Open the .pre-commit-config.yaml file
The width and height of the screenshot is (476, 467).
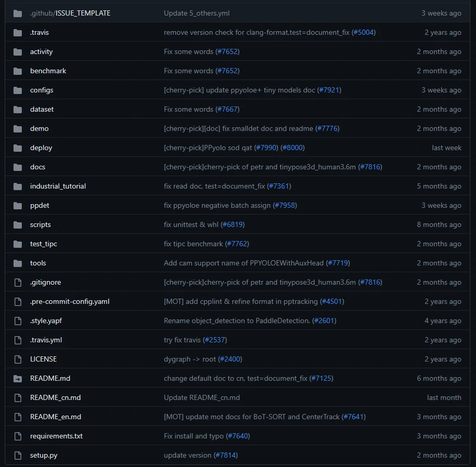(x=70, y=301)
